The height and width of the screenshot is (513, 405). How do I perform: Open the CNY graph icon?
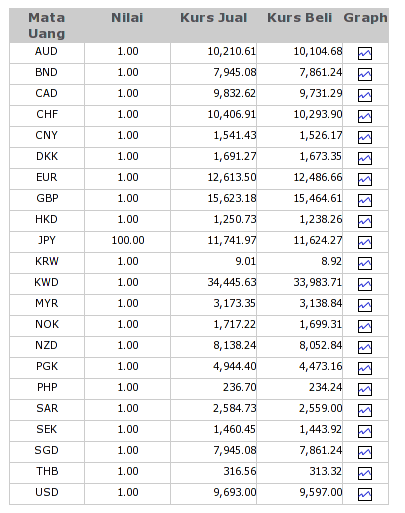[x=365, y=137]
